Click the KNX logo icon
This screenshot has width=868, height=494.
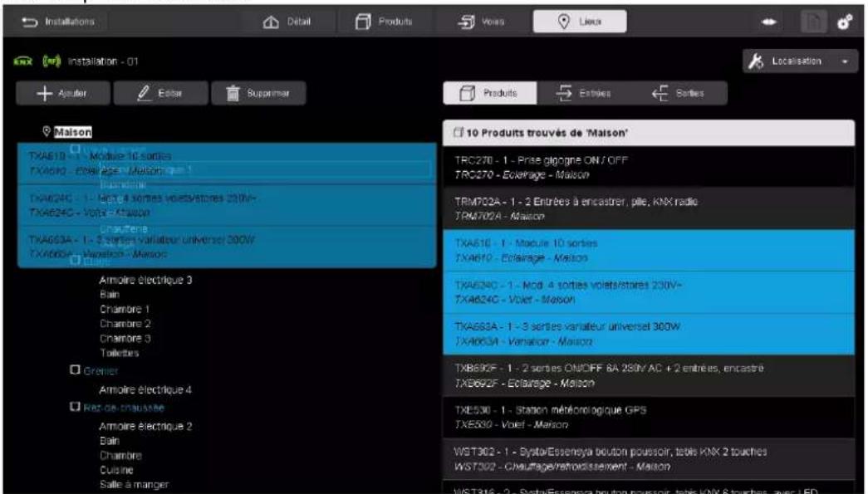(x=23, y=61)
